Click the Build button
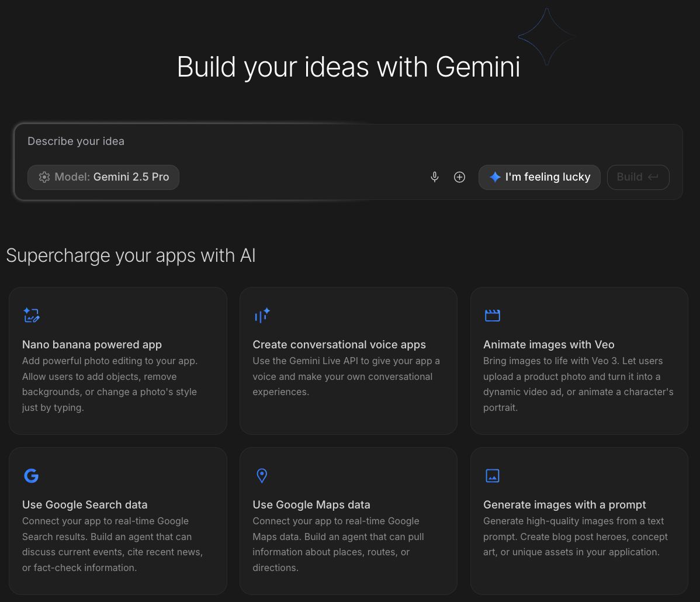The height and width of the screenshot is (602, 700). 638,177
